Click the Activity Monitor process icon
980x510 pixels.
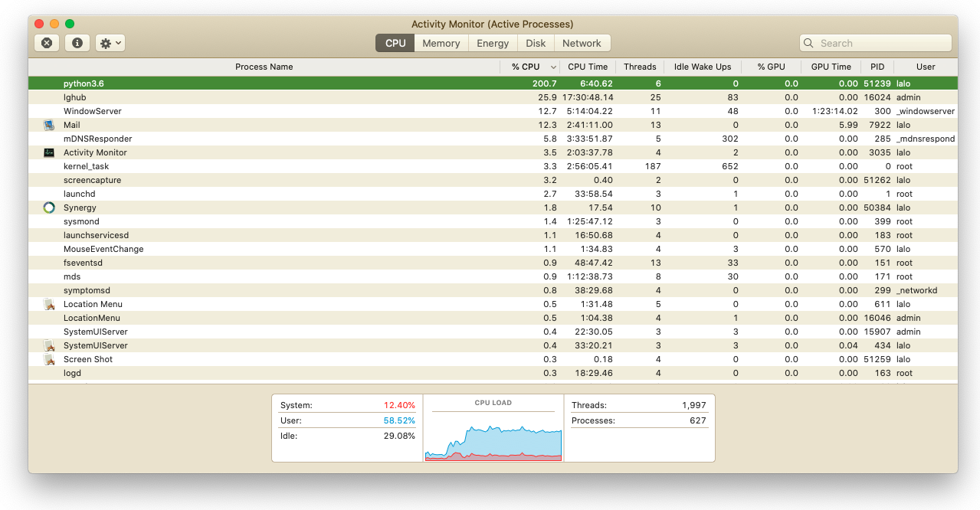coord(49,152)
